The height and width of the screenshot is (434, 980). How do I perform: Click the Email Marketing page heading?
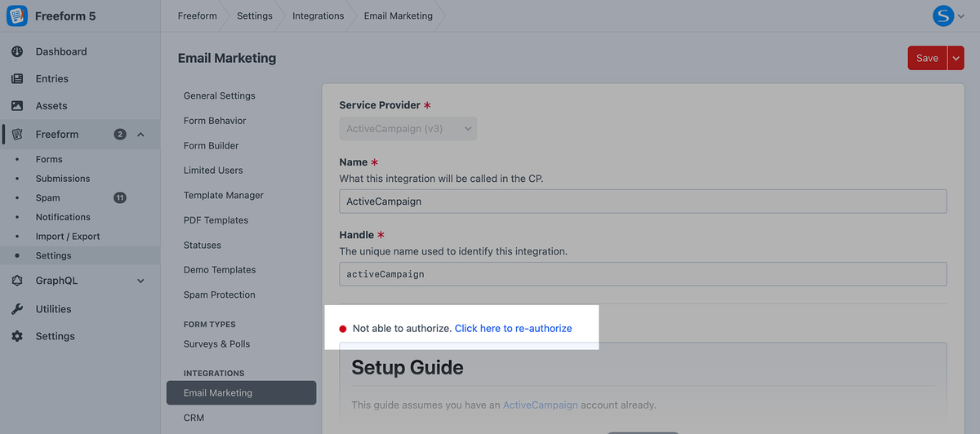[x=227, y=58]
